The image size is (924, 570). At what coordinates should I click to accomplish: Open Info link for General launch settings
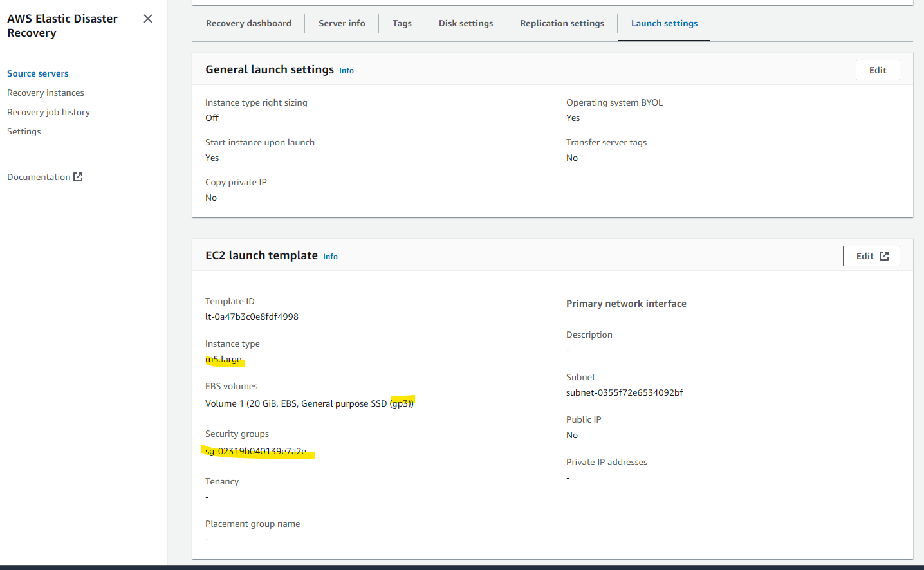pos(346,71)
